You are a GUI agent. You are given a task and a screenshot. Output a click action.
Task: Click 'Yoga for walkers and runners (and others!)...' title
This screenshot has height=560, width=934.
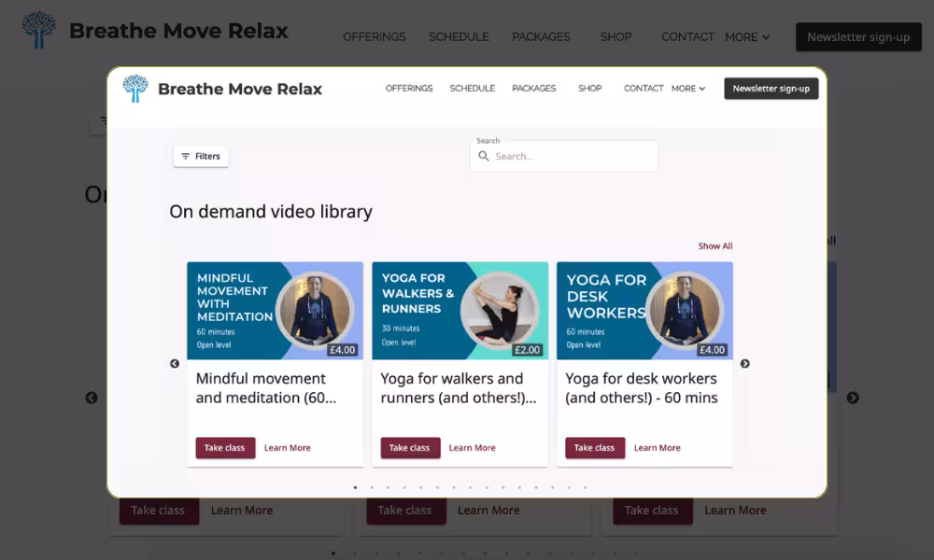(458, 388)
